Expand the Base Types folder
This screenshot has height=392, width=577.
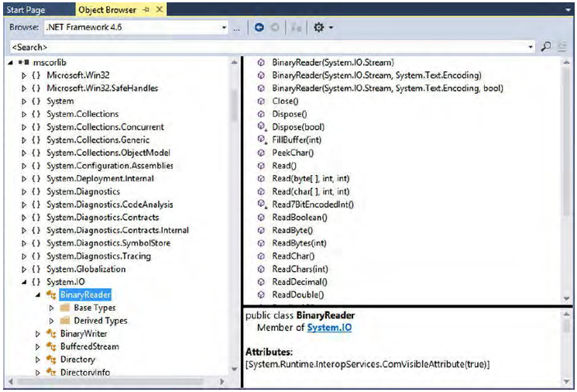click(51, 308)
